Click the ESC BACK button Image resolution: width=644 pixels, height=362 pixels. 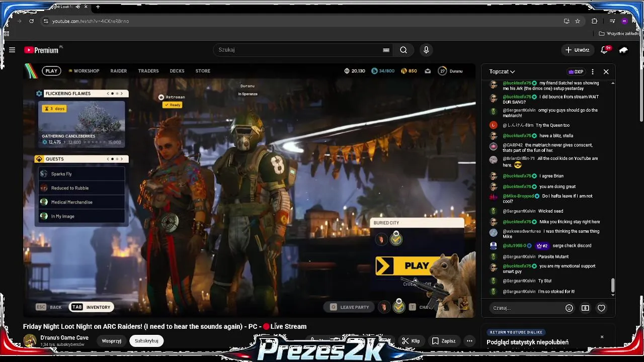49,307
